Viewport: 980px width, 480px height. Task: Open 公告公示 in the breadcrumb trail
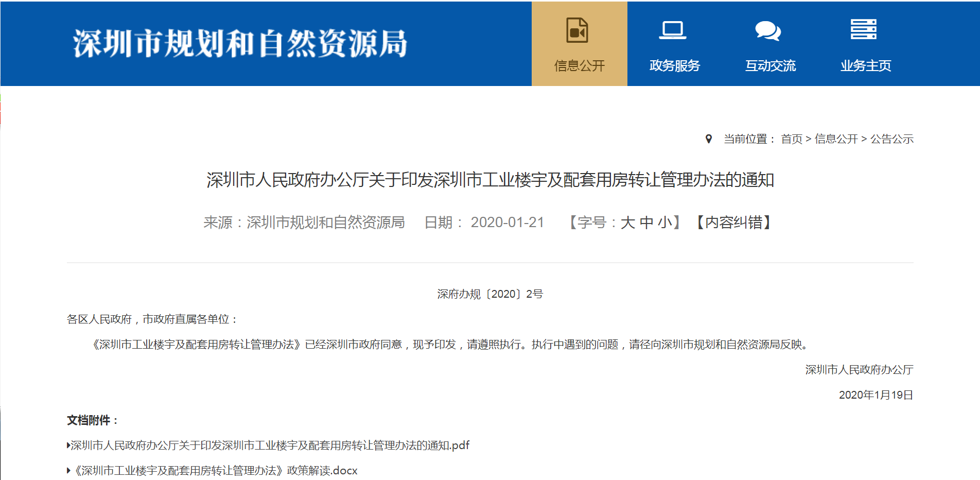click(891, 139)
